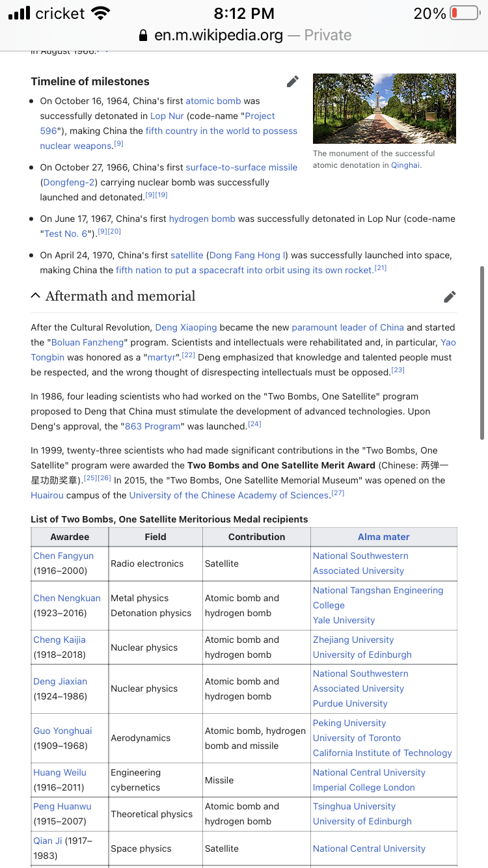Open the Zhejiang University link
488x868 pixels.
click(353, 640)
